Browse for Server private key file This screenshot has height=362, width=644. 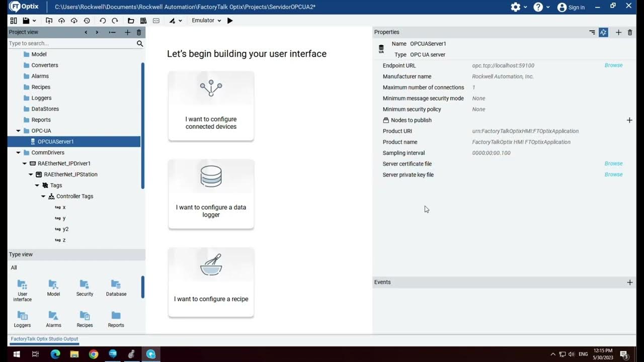coord(613,174)
